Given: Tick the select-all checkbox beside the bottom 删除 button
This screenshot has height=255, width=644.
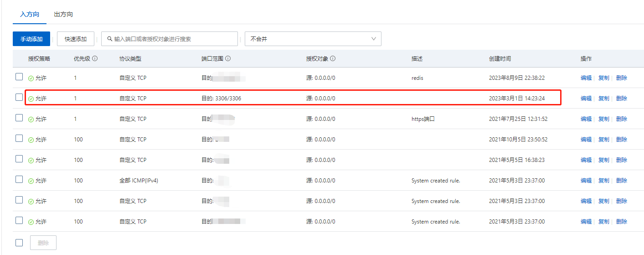Looking at the screenshot, I should 19,243.
